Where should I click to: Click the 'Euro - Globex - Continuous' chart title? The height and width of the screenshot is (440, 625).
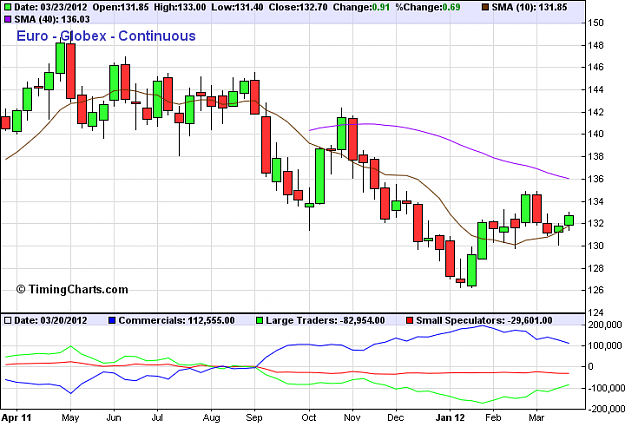point(106,36)
